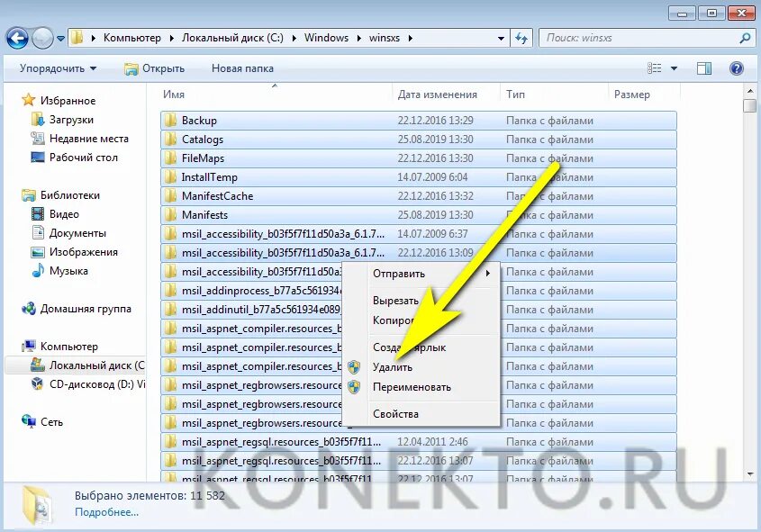
Task: Go back with the Back arrow button
Action: (x=17, y=38)
